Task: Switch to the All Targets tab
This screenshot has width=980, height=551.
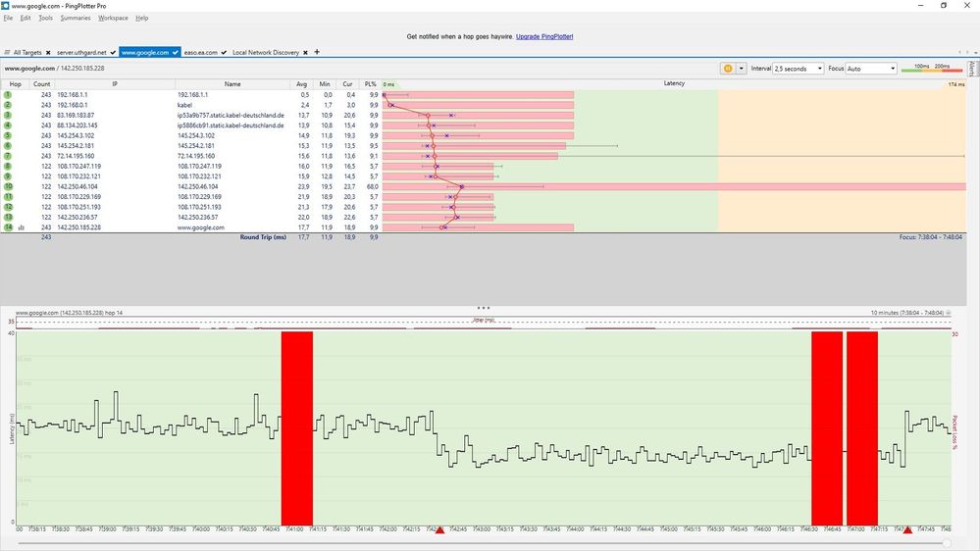Action: (x=27, y=53)
